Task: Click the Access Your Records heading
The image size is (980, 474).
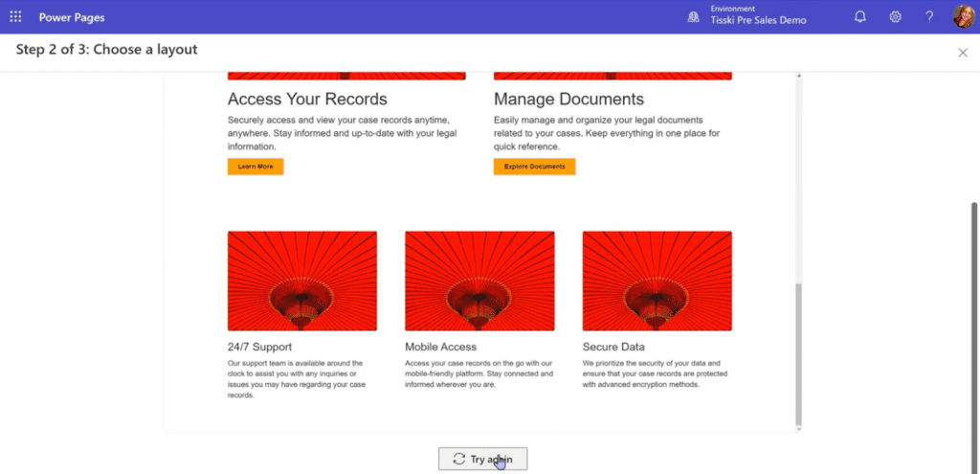Action: (x=307, y=100)
